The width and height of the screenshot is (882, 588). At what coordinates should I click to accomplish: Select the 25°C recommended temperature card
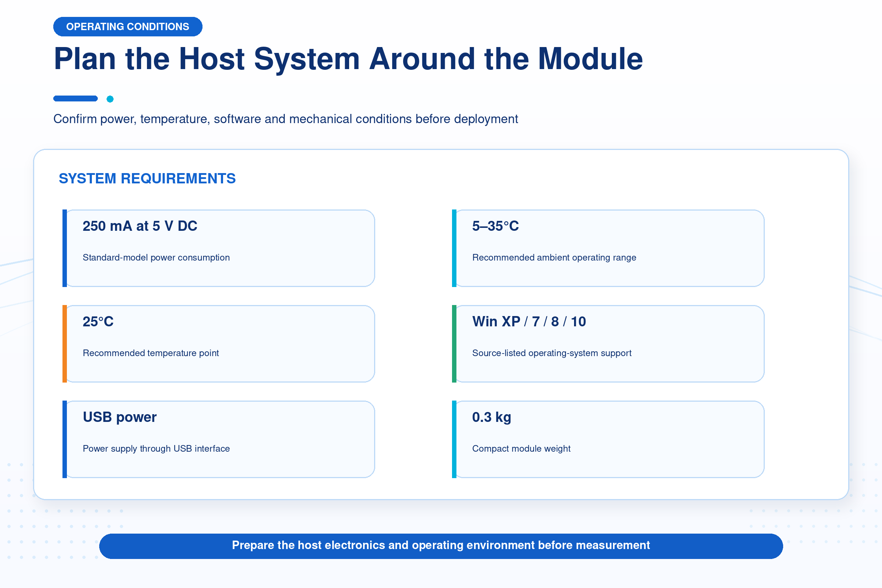coord(219,344)
